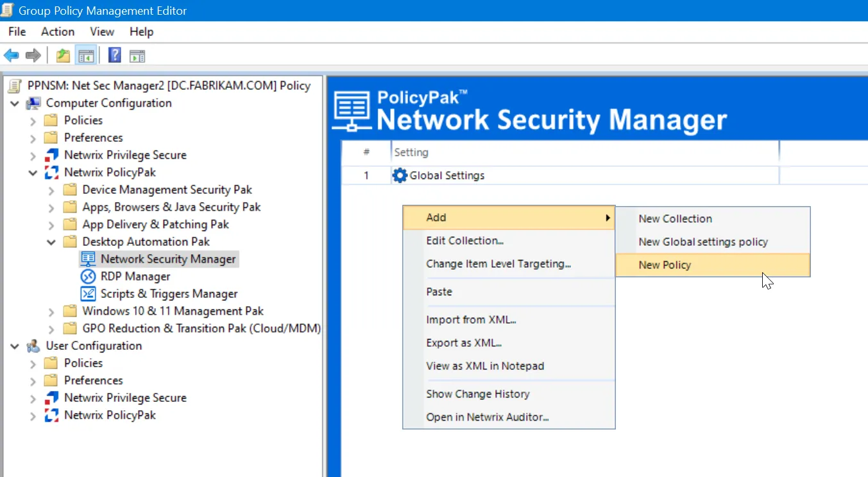The width and height of the screenshot is (868, 477).
Task: Open the View menu
Action: click(x=102, y=31)
